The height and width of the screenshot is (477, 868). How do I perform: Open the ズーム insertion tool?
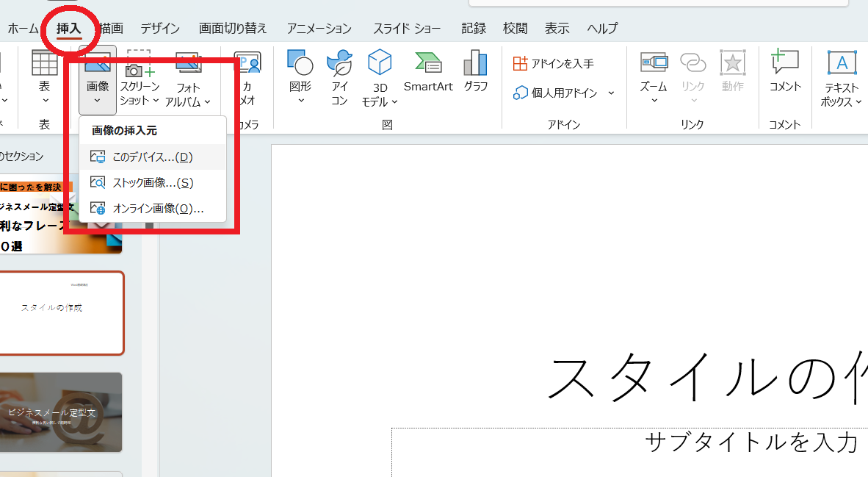pos(653,77)
